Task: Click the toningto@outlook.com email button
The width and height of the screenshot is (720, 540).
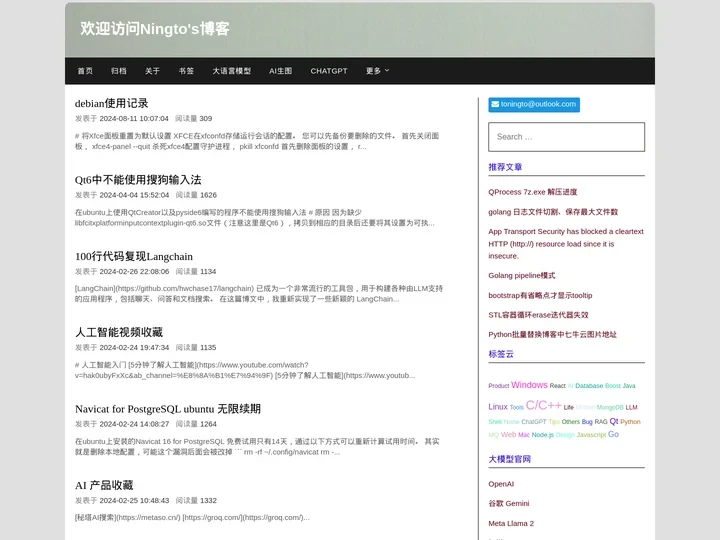Action: (534, 104)
